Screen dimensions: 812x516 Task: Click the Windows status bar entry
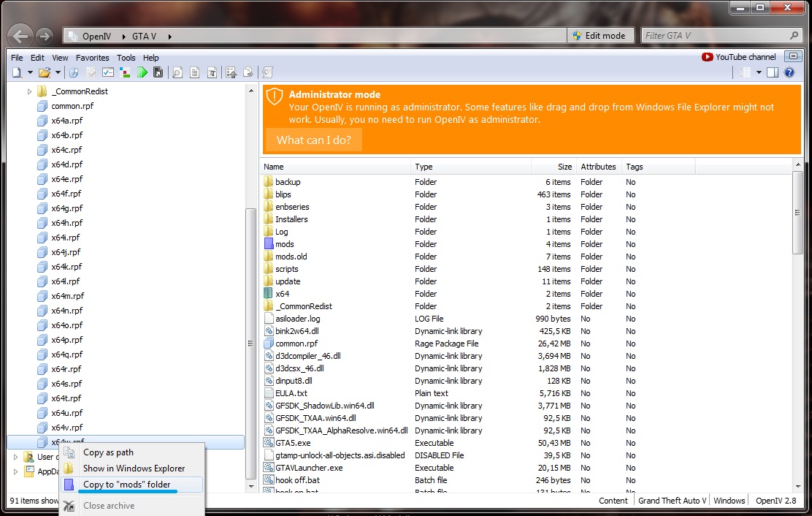[729, 501]
